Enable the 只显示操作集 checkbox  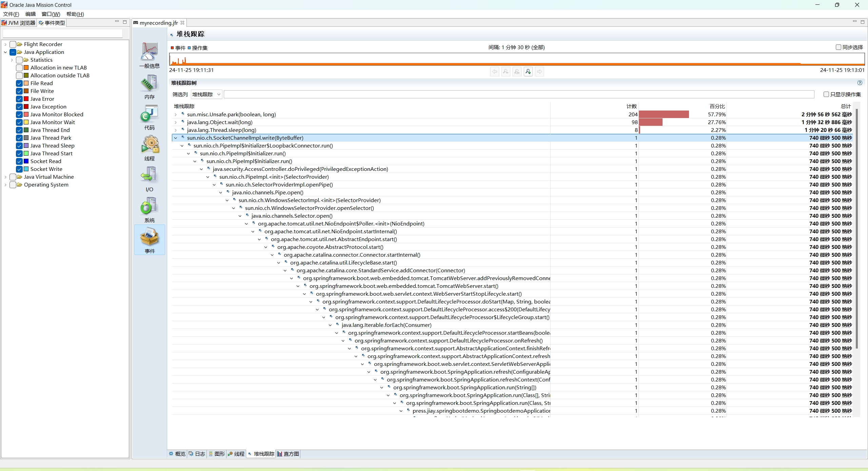click(826, 94)
